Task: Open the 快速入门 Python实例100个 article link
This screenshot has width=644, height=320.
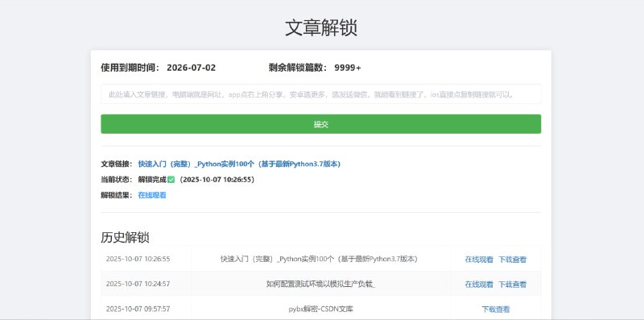Action: click(x=239, y=164)
